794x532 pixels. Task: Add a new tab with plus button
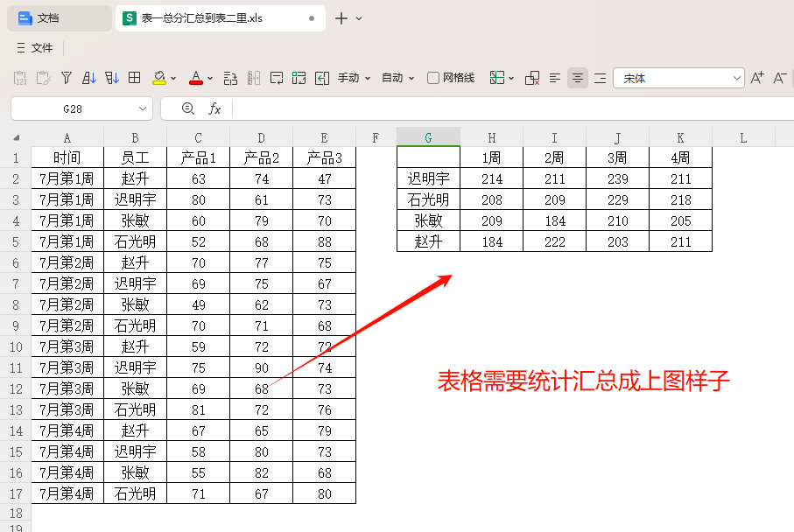click(341, 18)
